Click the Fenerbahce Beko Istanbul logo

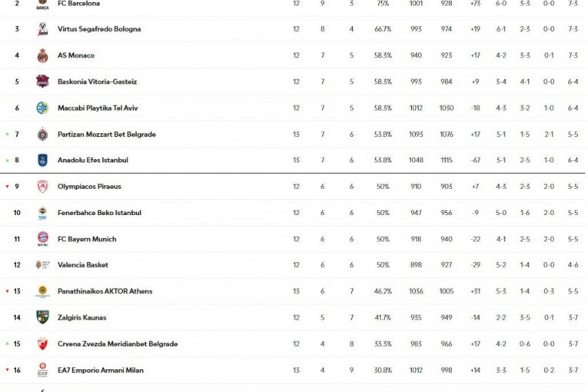42,213
